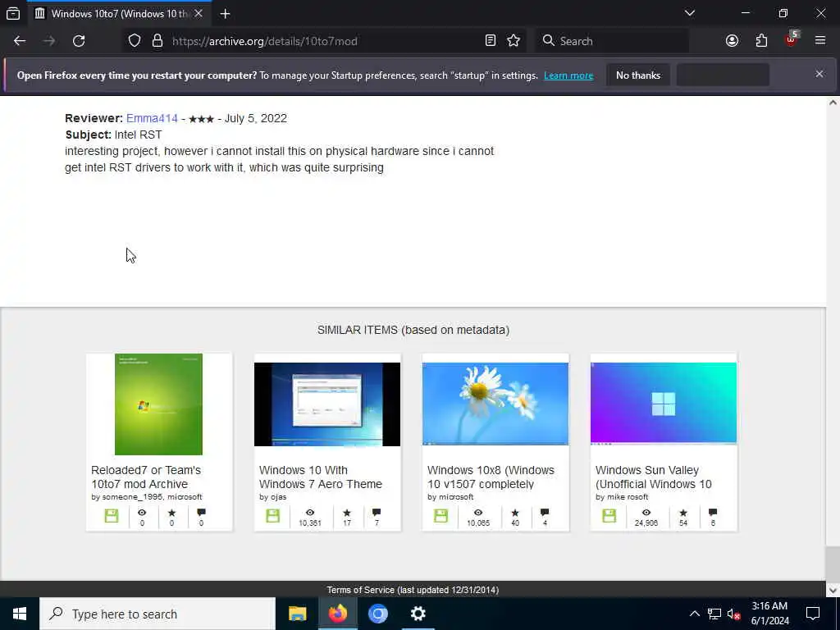Screen dimensions: 840x630
Task: Open Windows Sun Valley item title link
Action: 654,477
